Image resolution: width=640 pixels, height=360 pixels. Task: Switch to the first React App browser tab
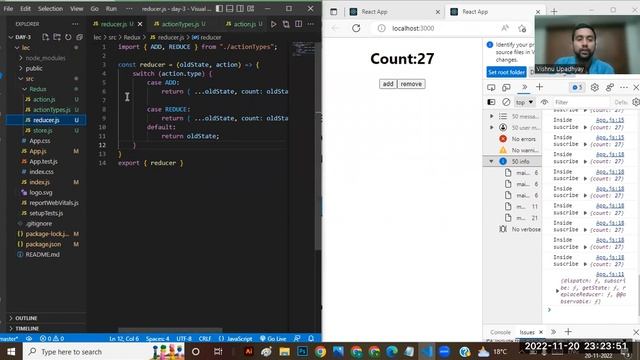tap(374, 12)
